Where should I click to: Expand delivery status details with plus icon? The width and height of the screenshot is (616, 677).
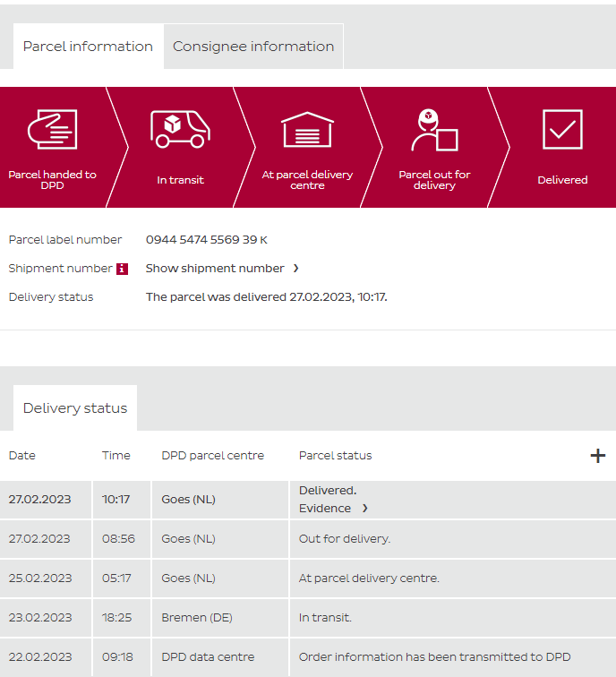[597, 456]
